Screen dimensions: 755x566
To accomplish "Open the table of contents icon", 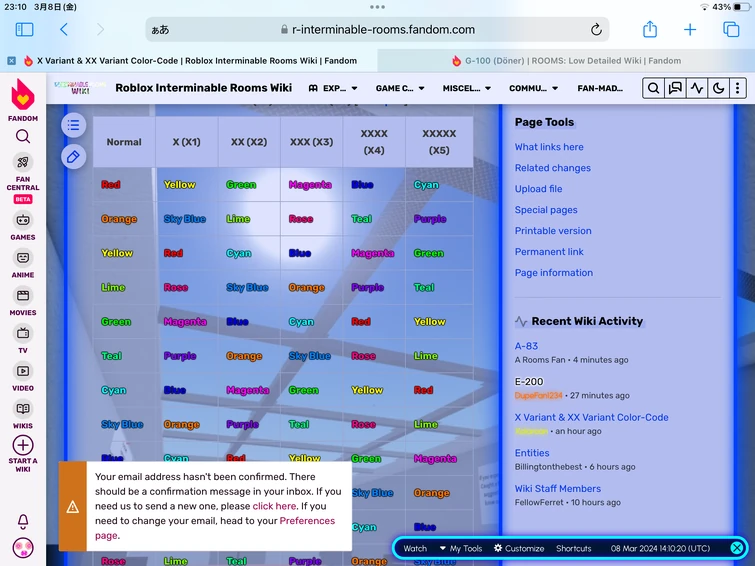I will 74,125.
